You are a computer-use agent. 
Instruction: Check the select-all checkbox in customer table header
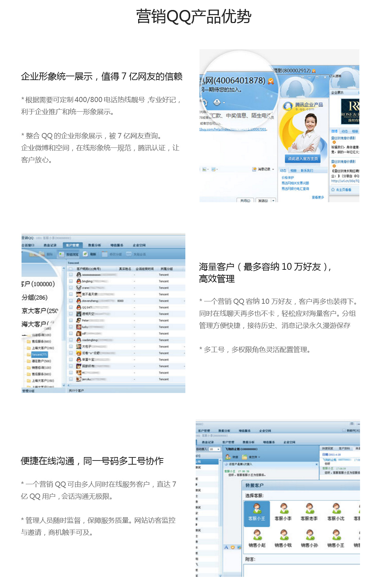click(71, 269)
